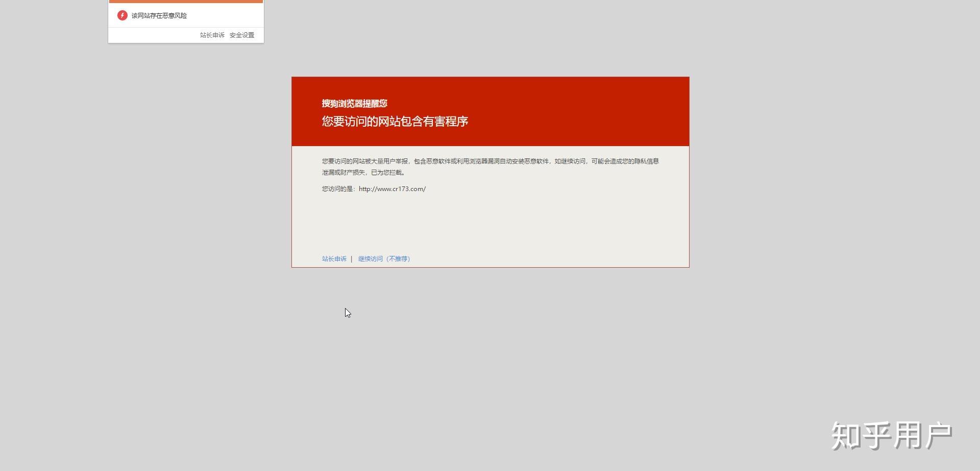Click the 该网站存在恶意风险 message
Image resolution: width=980 pixels, height=471 pixels.
(x=159, y=16)
